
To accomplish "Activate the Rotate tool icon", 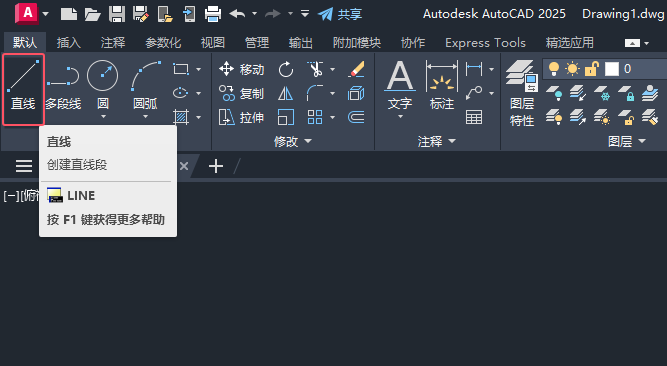I will click(x=286, y=69).
